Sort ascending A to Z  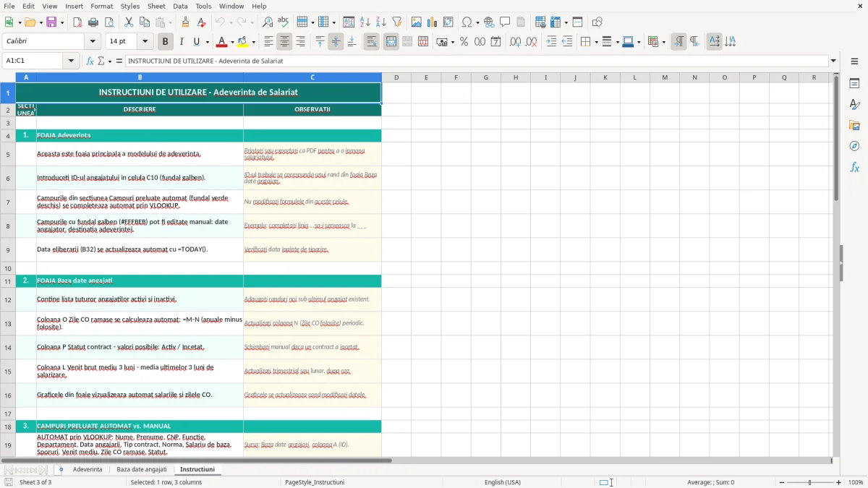click(x=365, y=22)
